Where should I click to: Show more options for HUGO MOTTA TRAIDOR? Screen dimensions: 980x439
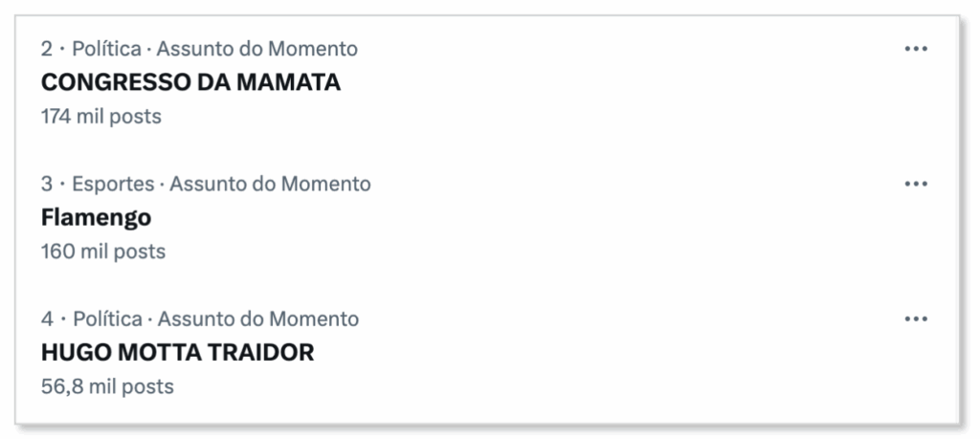[916, 318]
